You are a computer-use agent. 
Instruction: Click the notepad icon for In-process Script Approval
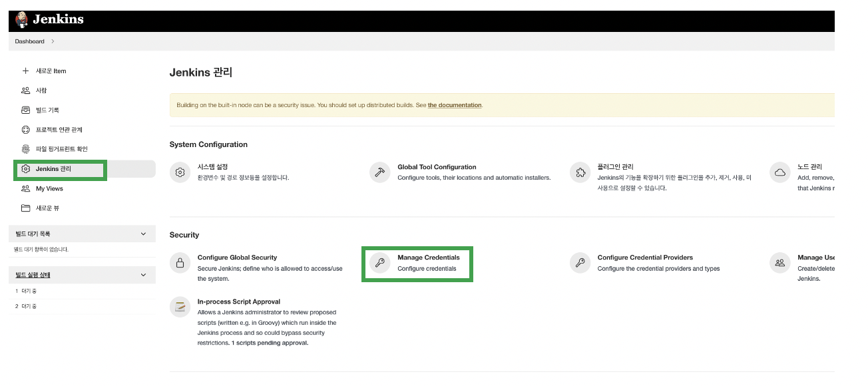coord(180,307)
